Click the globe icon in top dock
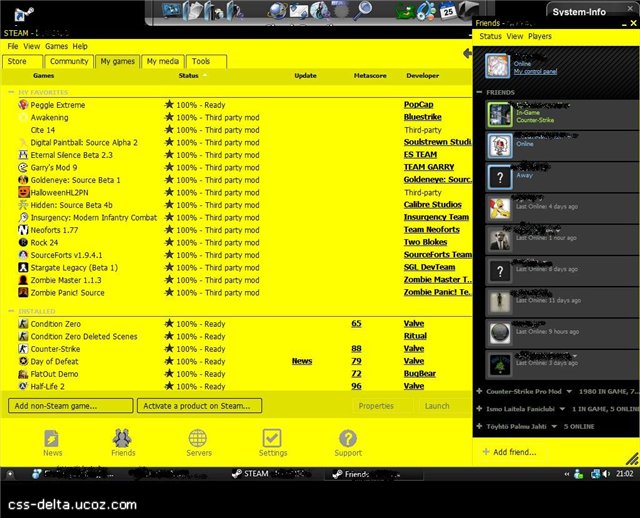 tap(277, 11)
